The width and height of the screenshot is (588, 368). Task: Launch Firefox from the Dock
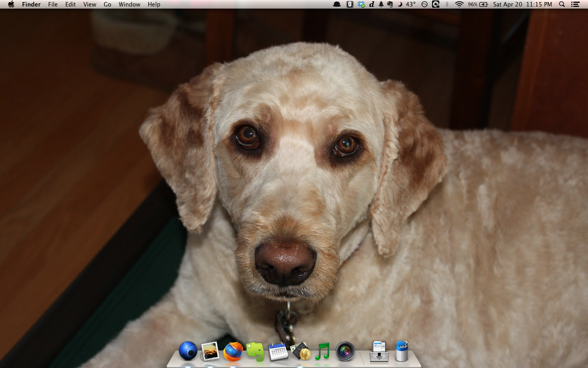click(233, 351)
